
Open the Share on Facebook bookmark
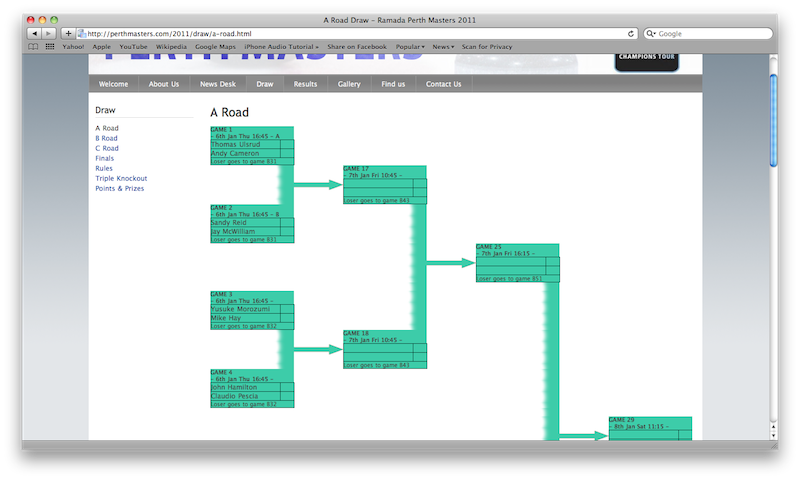(357, 46)
